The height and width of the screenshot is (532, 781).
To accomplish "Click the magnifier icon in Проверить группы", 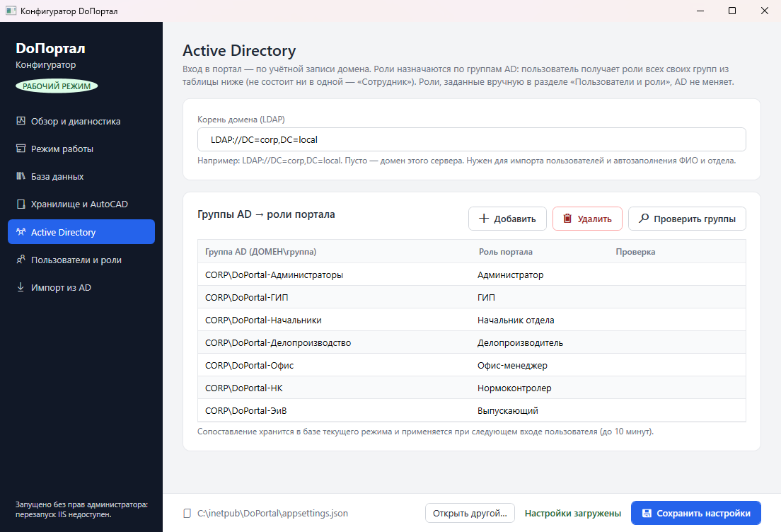I will [x=644, y=218].
